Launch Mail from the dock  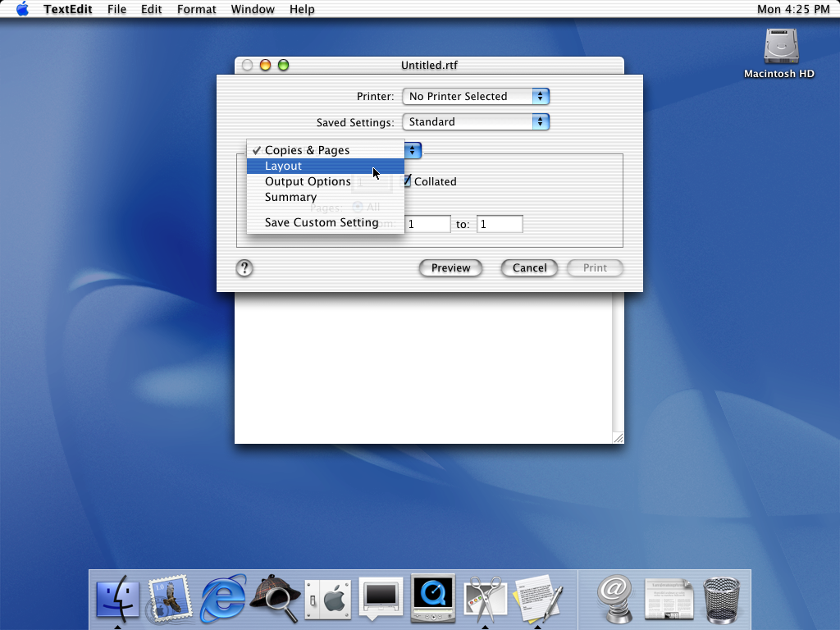click(170, 599)
